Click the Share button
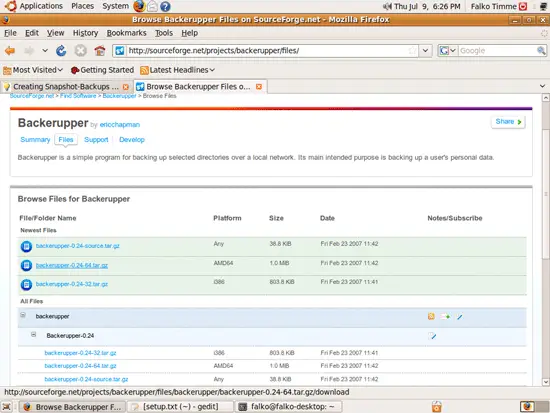Screen dimensions: 550x413 (x=508, y=122)
